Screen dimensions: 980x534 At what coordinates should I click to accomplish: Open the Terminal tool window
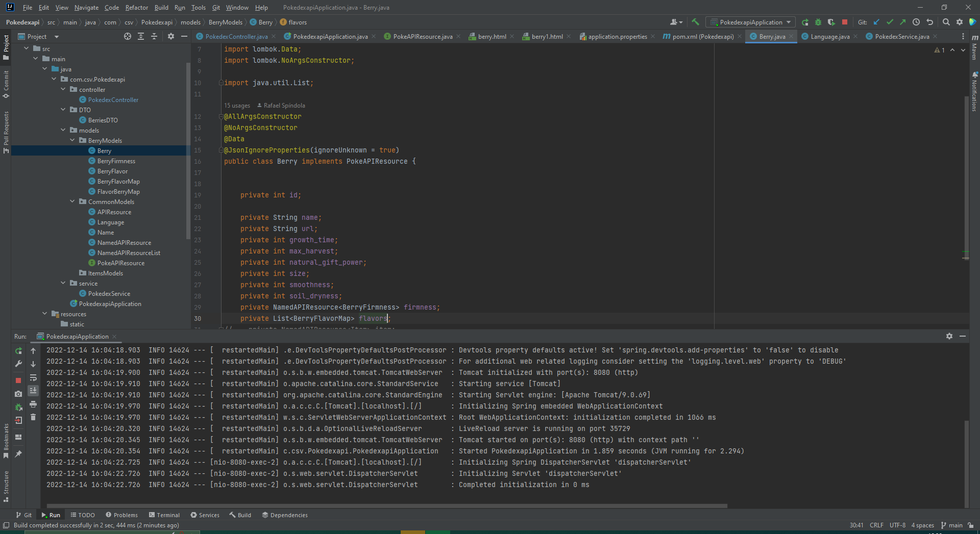tap(164, 515)
